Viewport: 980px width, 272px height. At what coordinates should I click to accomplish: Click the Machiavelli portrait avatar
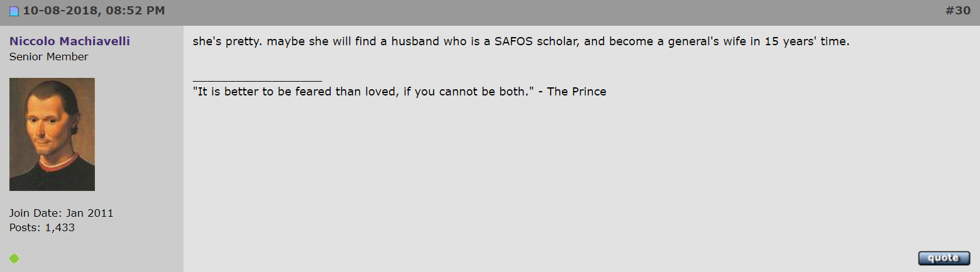tap(52, 134)
